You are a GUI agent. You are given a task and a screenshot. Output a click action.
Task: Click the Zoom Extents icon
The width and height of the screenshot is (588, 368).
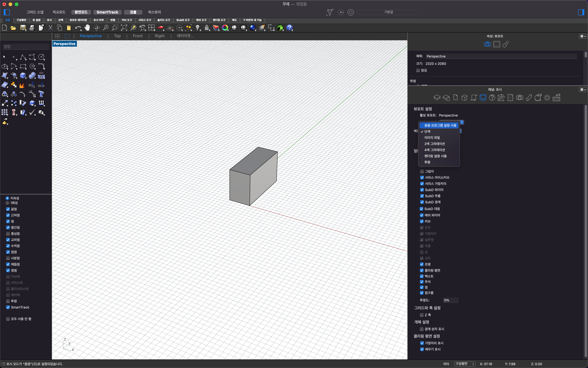124,28
